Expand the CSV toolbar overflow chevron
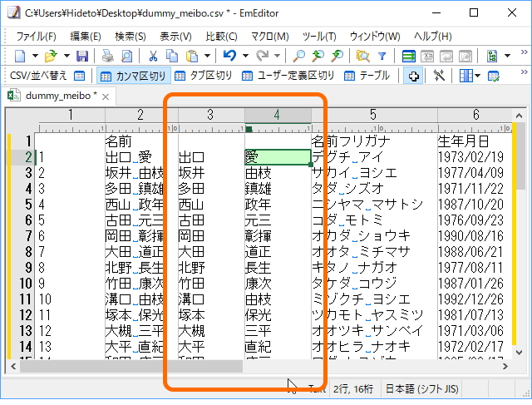Screen dimensions: 532x405 [x=525, y=72]
